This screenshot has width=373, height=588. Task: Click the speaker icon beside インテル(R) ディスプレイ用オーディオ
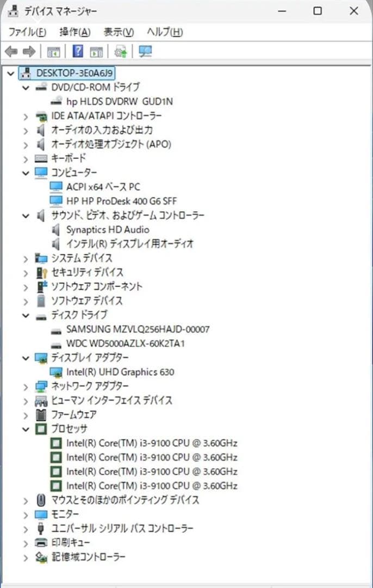56,244
